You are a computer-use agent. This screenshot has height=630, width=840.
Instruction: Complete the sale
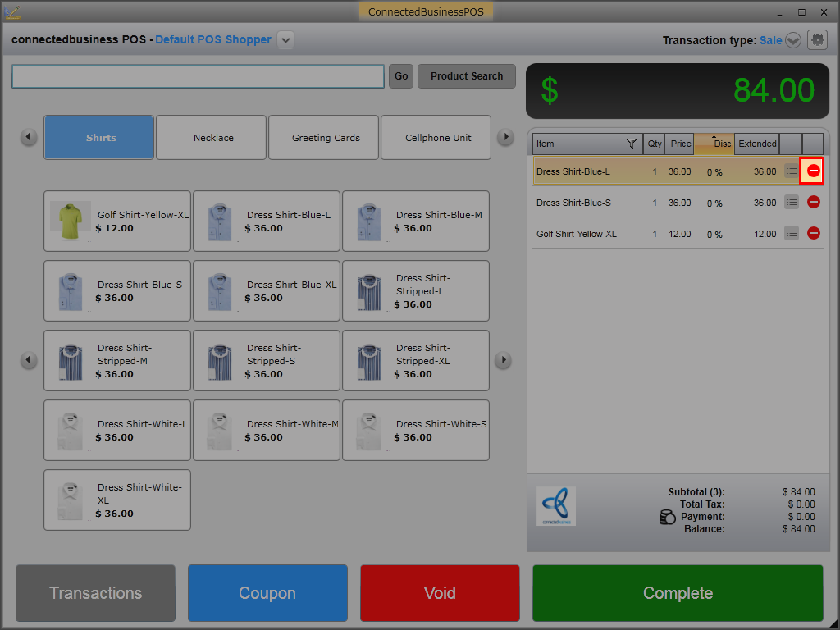(678, 593)
